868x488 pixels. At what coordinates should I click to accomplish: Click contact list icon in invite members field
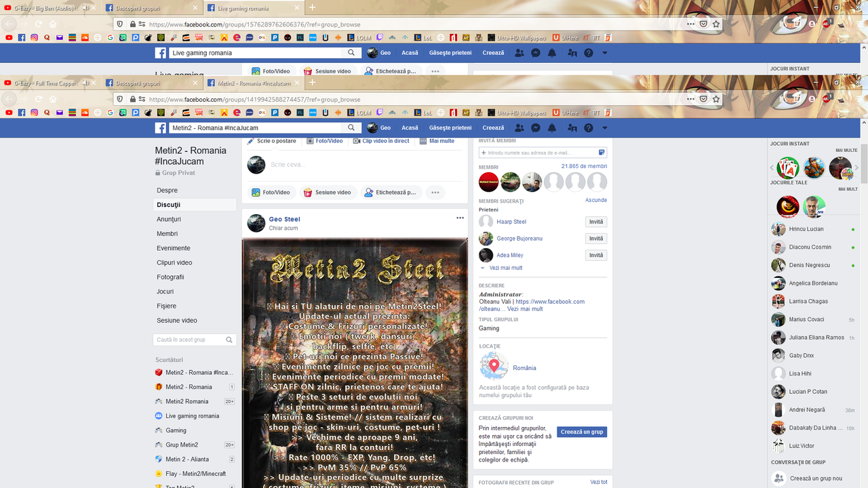pyautogui.click(x=601, y=152)
